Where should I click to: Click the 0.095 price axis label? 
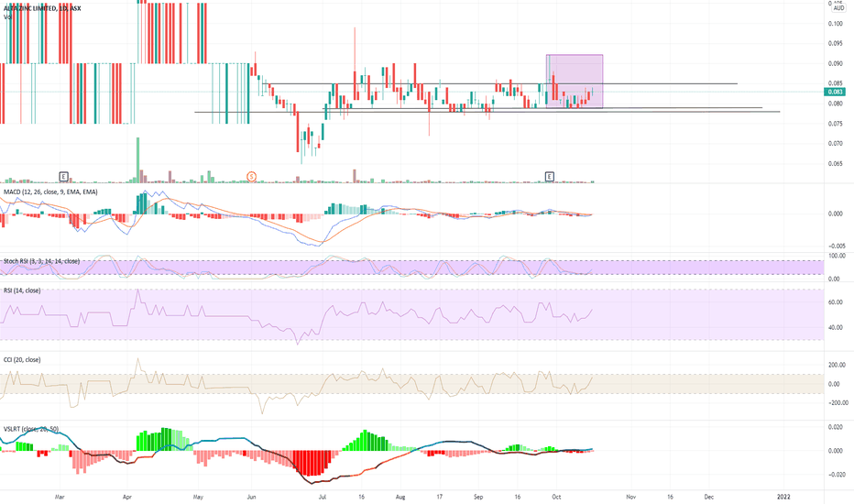(836, 44)
